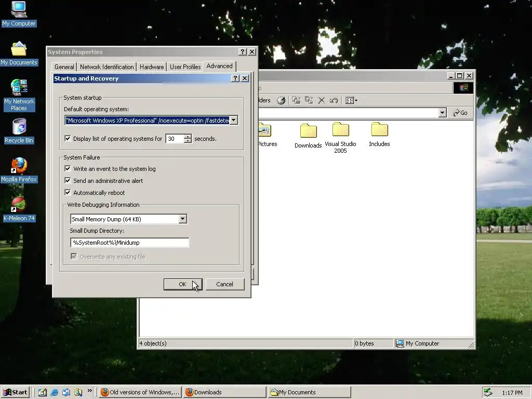Open the My Computer desktop icon
The image size is (532, 399).
pos(19,14)
